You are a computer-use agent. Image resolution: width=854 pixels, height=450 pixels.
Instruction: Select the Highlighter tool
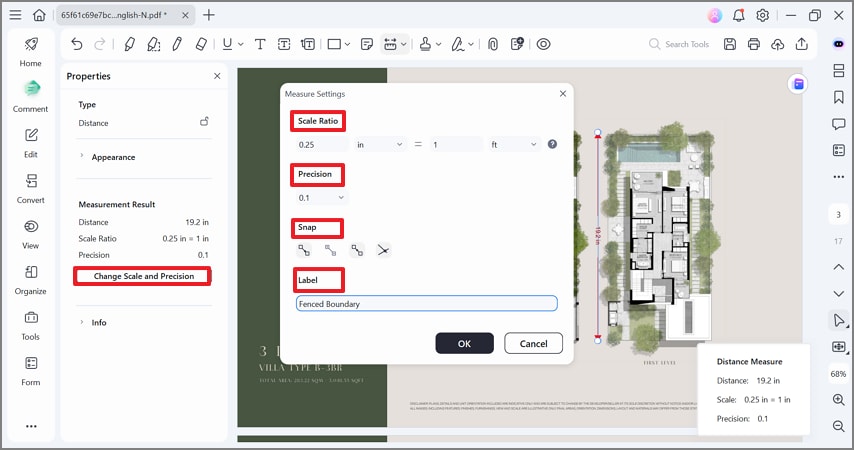tap(129, 44)
